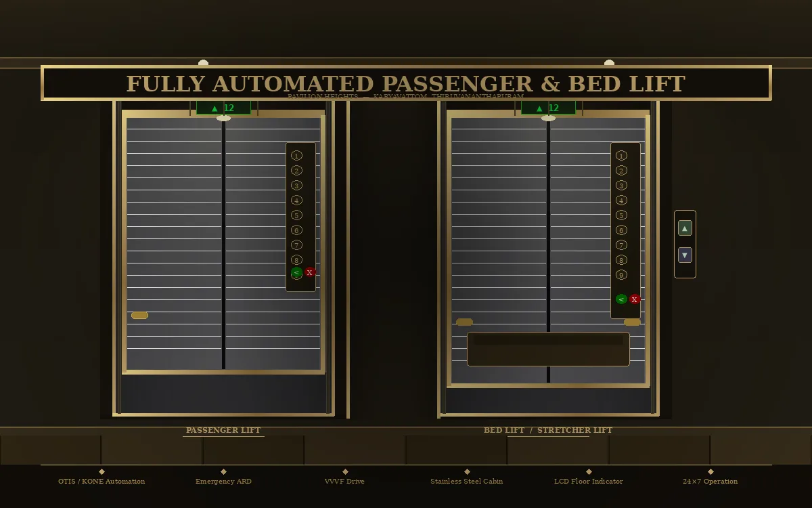Click the BED LIFT / STRETCHER LIFT label
The height and width of the screenshot is (508, 812).
click(x=548, y=430)
